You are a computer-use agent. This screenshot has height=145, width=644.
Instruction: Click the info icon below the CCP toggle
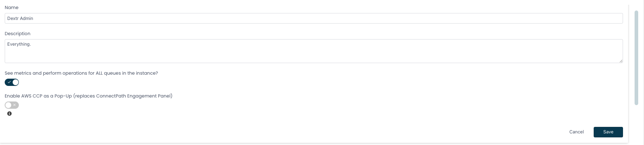point(9,113)
